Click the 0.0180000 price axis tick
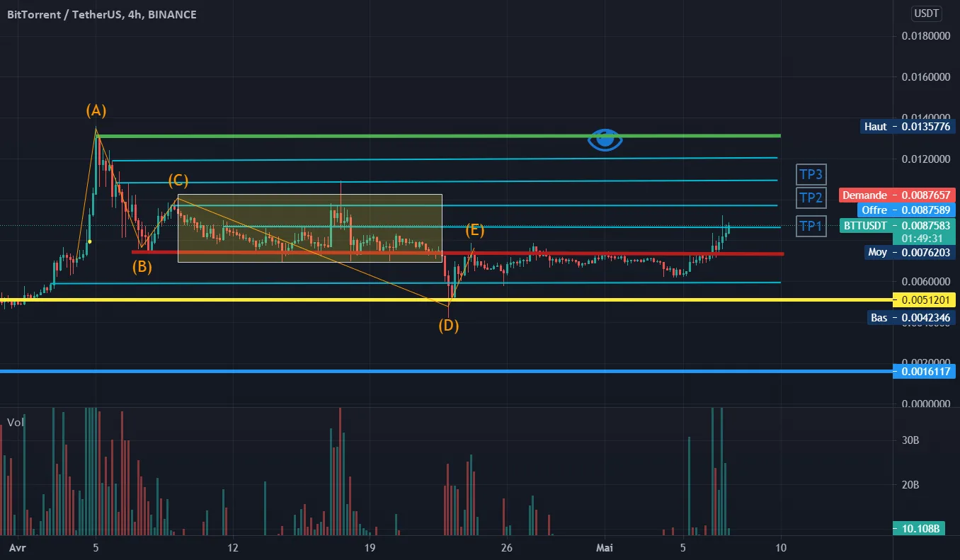 [x=925, y=36]
